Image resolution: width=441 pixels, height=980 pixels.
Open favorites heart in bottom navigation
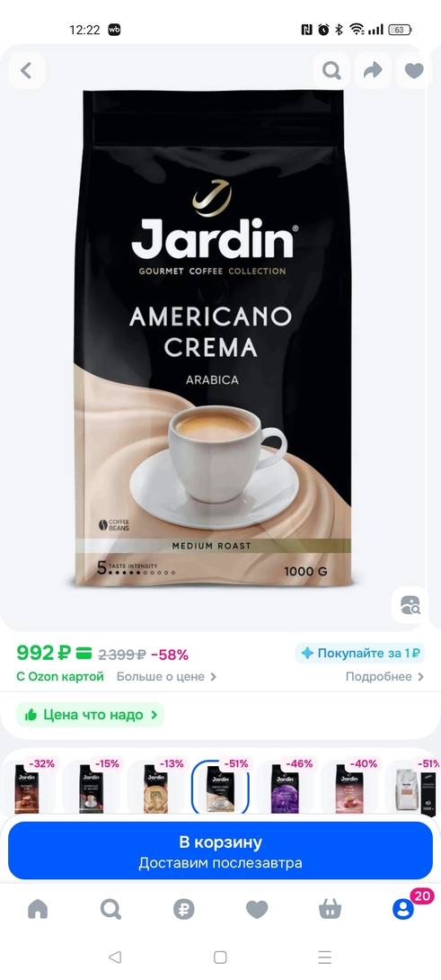tap(257, 909)
